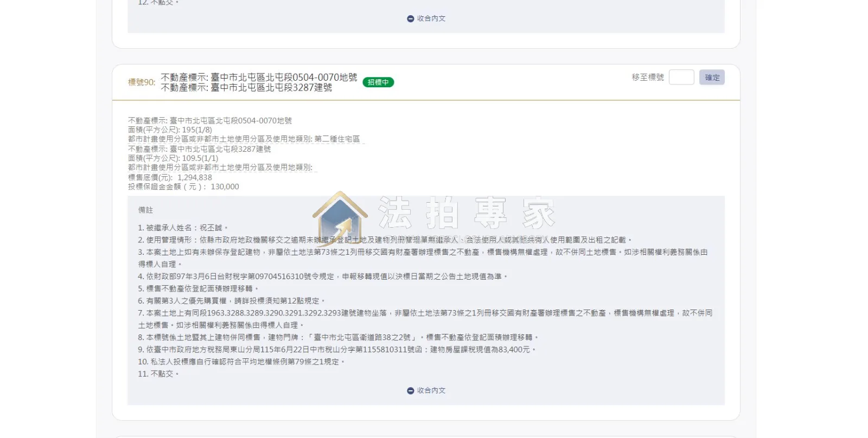868x438 pixels.
Task: Click the 第二種住宅區 zoning line
Action: point(244,139)
